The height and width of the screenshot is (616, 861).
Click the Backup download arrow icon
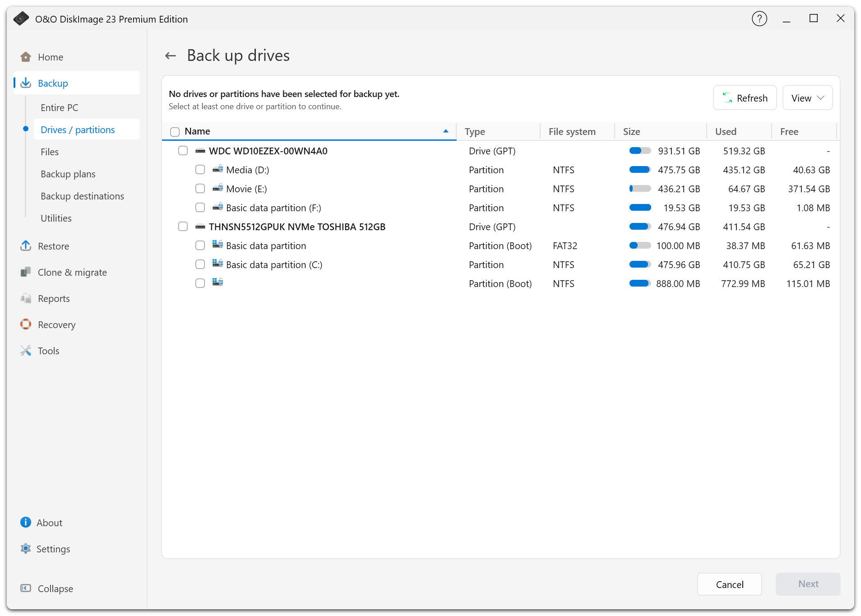[26, 83]
